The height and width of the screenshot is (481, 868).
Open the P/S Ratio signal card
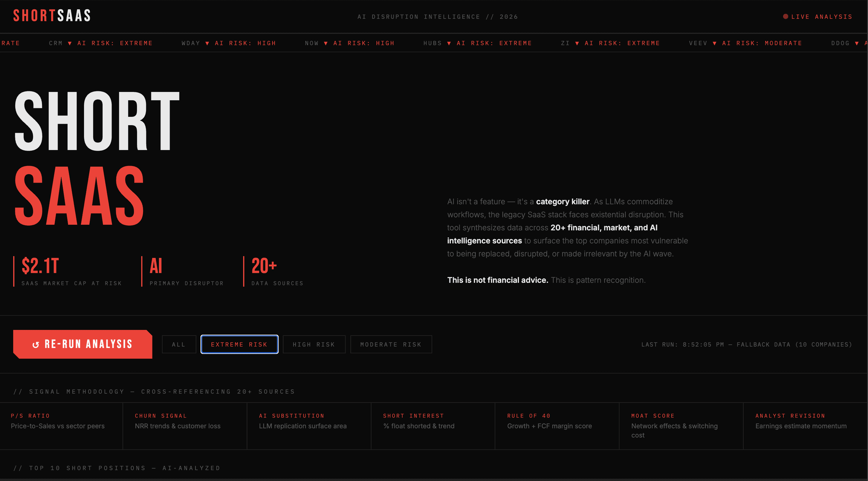coord(61,425)
